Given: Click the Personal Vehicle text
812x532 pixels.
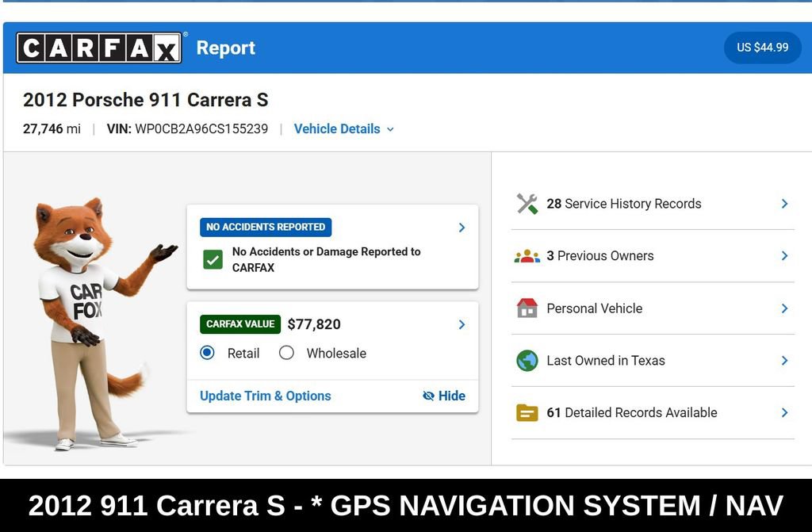Looking at the screenshot, I should pos(595,308).
